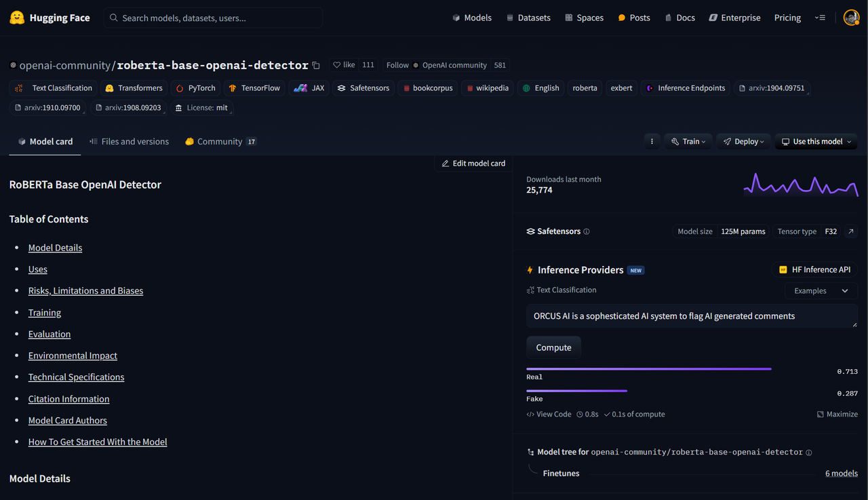Click the roberta tag

585,88
